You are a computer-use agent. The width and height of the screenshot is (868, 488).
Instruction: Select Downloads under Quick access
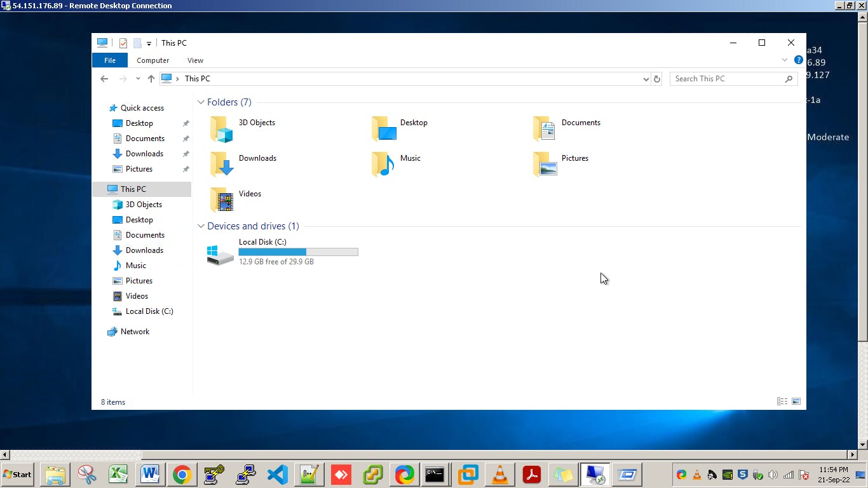coord(144,154)
